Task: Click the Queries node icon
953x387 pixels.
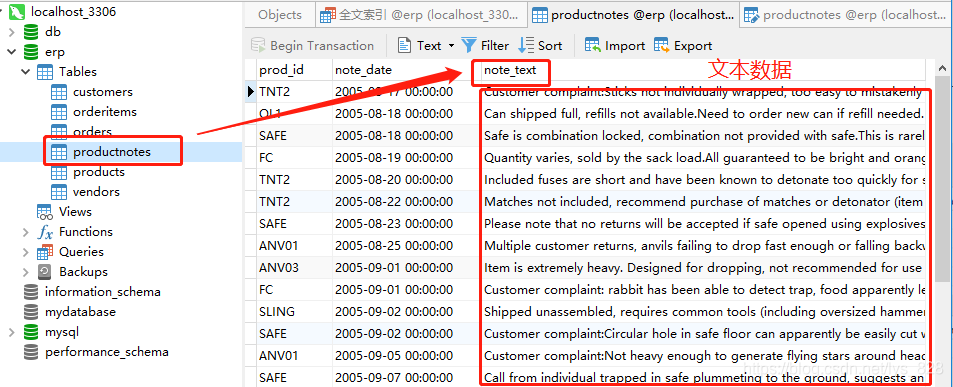Action: (46, 252)
